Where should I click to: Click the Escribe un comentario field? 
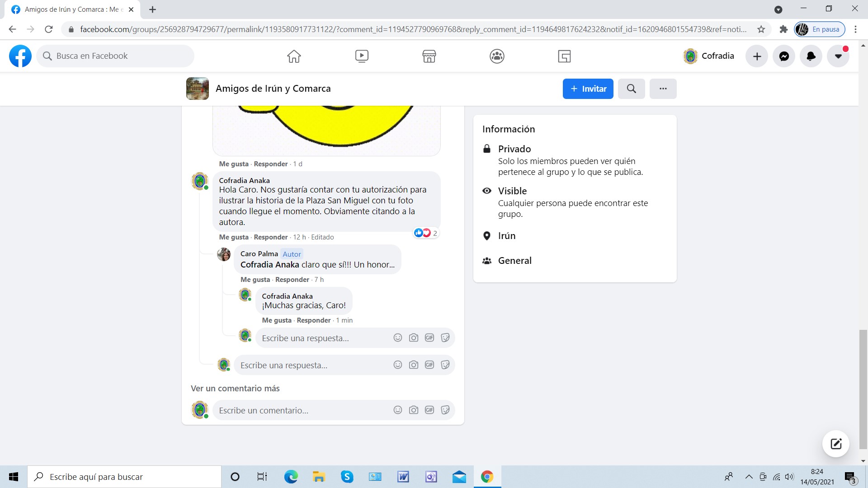tap(334, 410)
